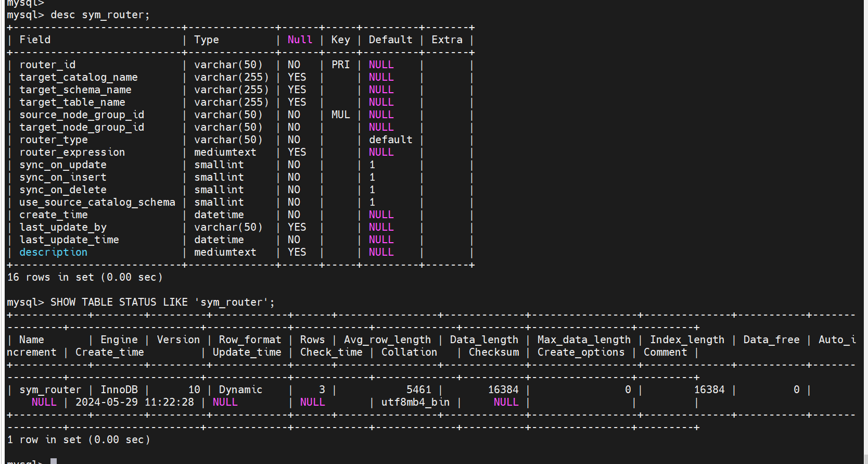Click the 'Index_length' column header

687,340
